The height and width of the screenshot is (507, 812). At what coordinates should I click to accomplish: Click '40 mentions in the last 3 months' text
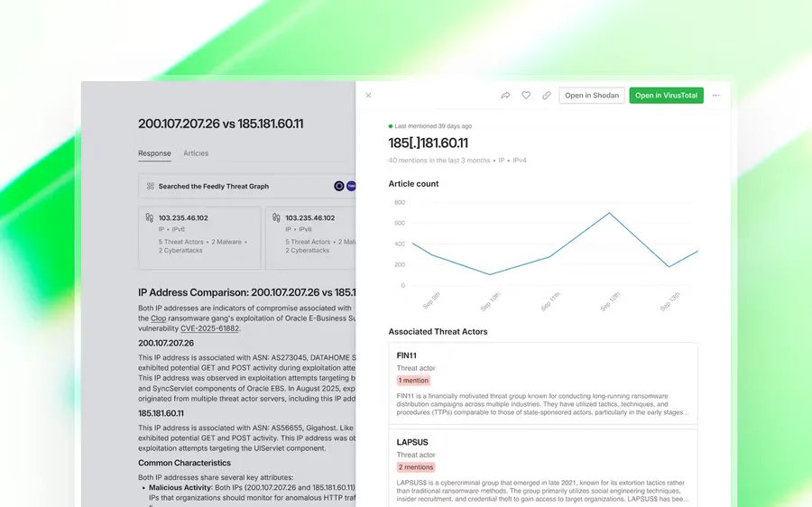point(438,161)
